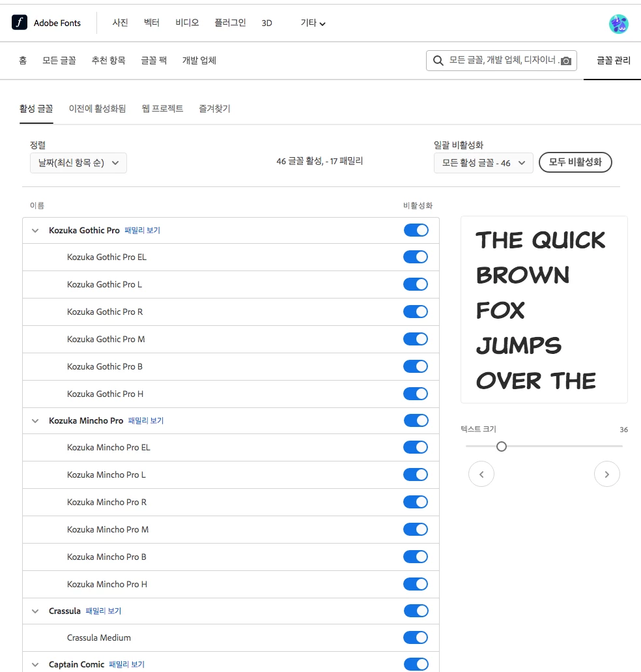Open the 사진 menu

point(120,23)
